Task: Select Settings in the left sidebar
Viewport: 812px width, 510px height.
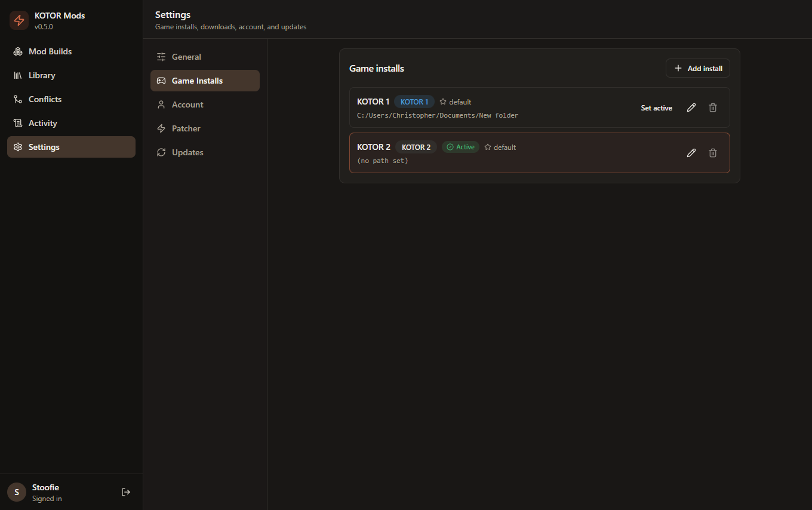Action: pos(71,147)
